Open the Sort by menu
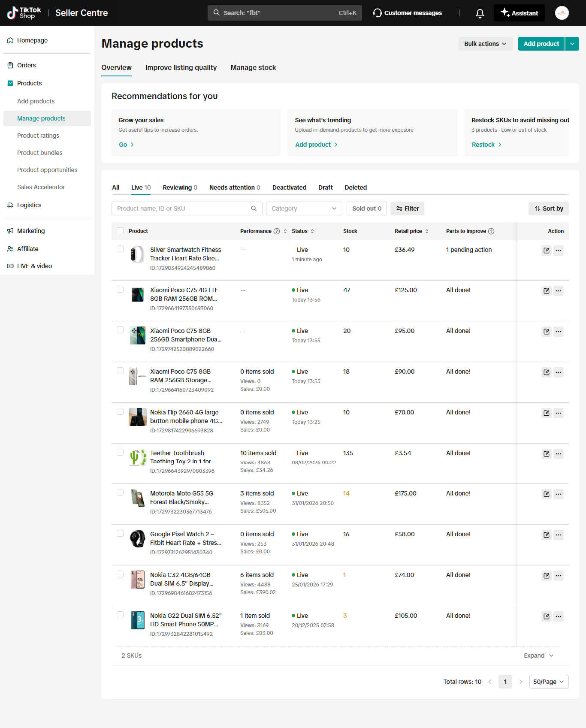586x728 pixels. 549,208
